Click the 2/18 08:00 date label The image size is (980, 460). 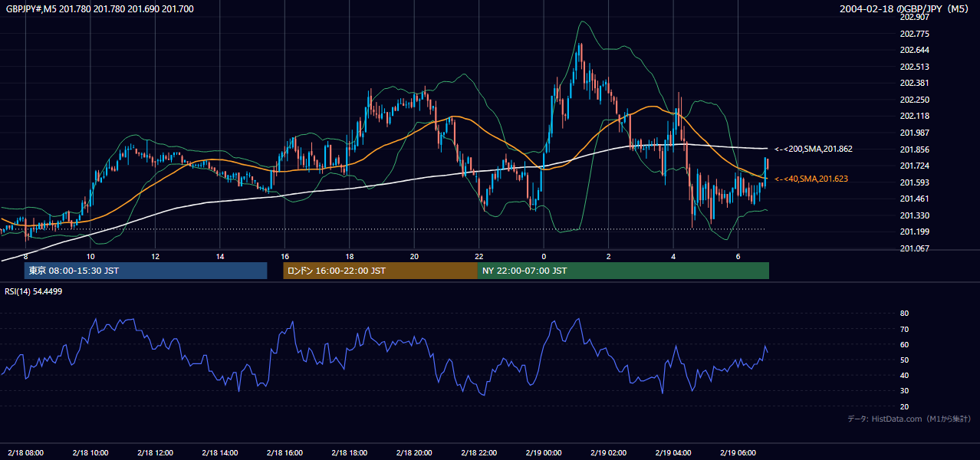pyautogui.click(x=26, y=452)
